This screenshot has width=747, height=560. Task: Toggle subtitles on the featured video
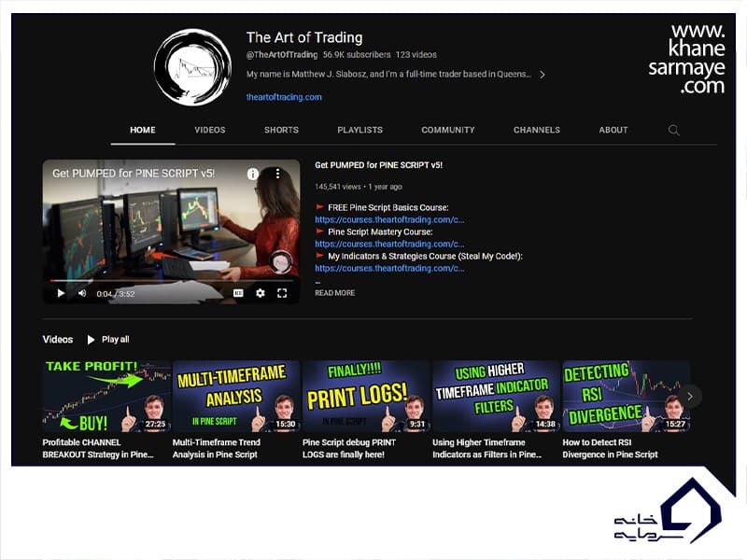[x=238, y=293]
